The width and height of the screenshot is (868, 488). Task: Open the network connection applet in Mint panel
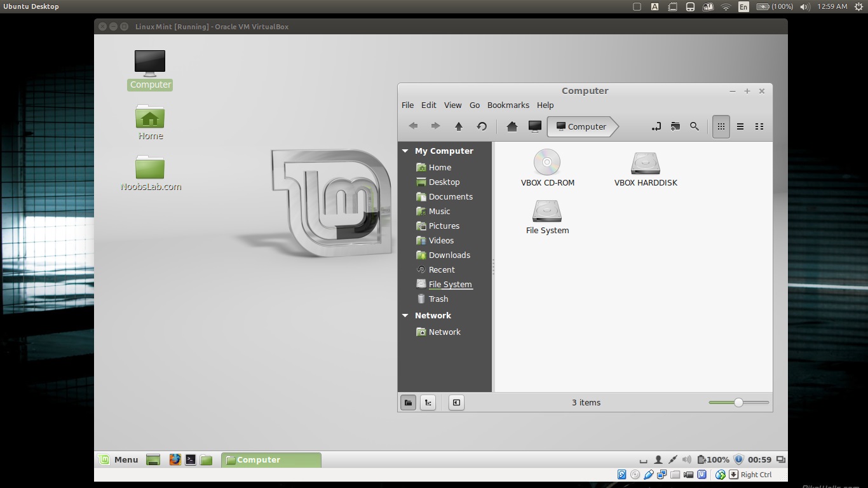coord(672,459)
